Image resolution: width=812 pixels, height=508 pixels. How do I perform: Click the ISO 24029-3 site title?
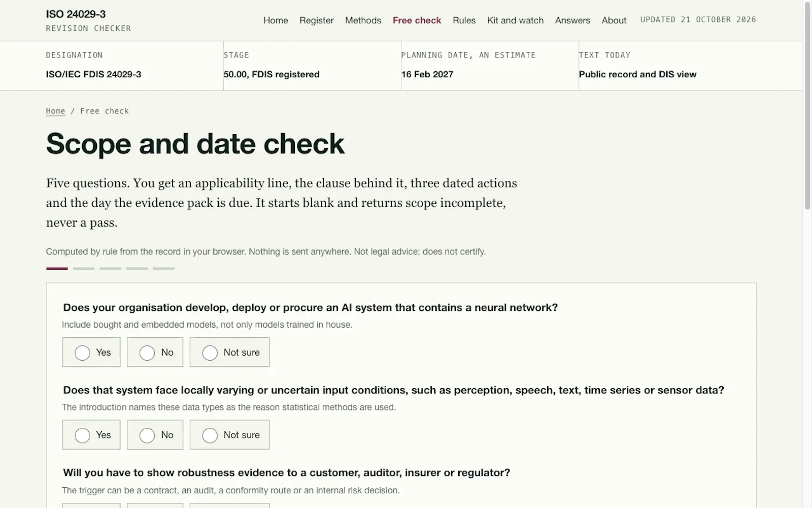(x=76, y=14)
